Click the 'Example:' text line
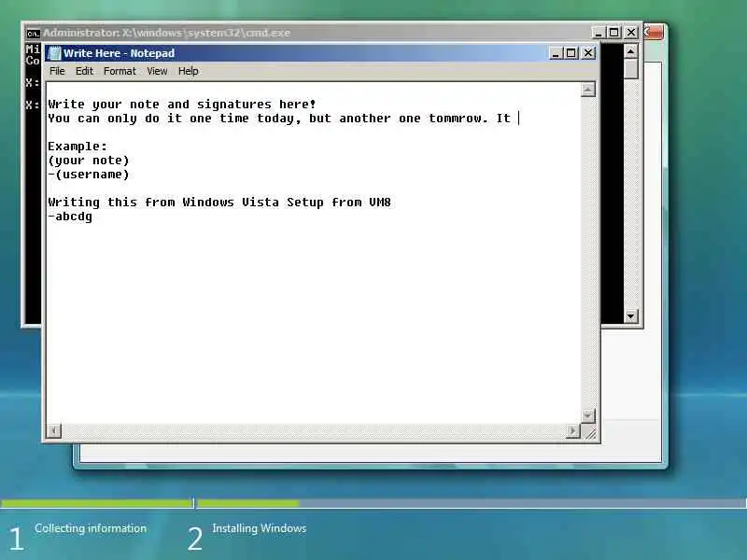The height and width of the screenshot is (560, 747). [78, 147]
